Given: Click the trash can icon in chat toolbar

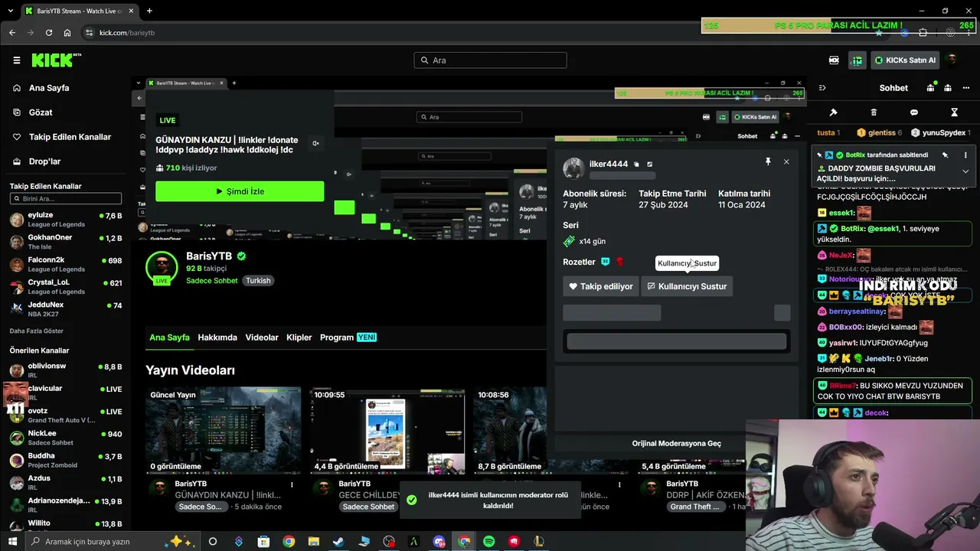Looking at the screenshot, I should coord(874,112).
